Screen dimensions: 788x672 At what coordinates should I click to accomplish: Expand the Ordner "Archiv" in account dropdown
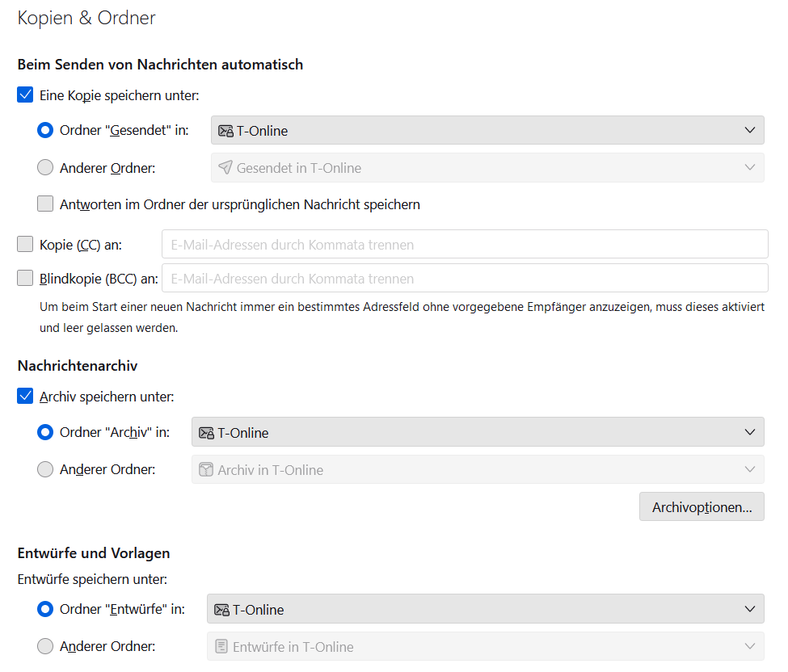click(478, 433)
